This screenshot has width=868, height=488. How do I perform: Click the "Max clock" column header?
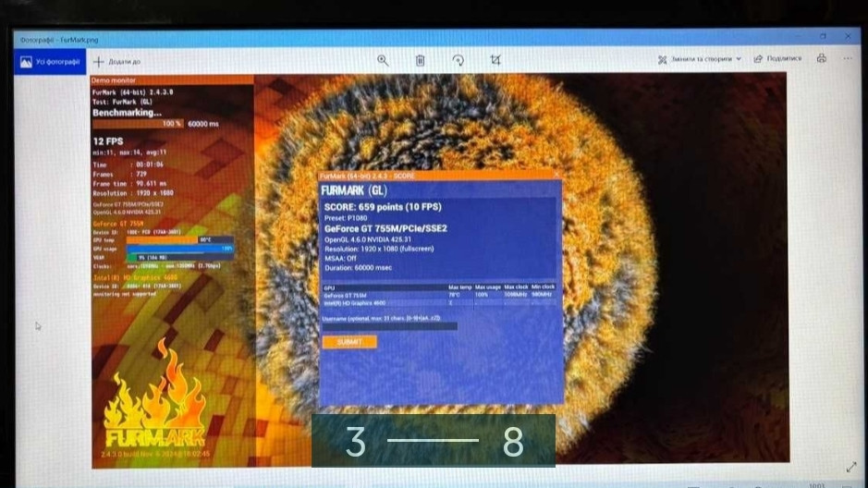[516, 287]
